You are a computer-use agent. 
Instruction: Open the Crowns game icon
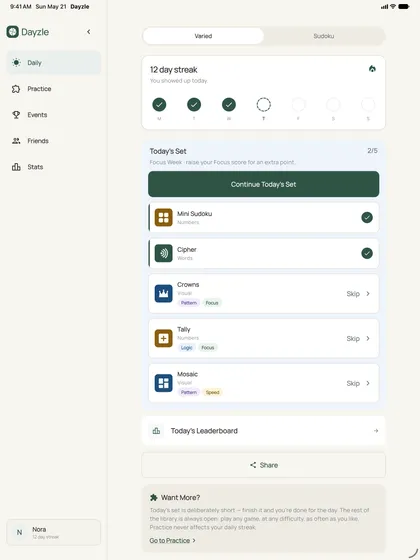(x=164, y=294)
